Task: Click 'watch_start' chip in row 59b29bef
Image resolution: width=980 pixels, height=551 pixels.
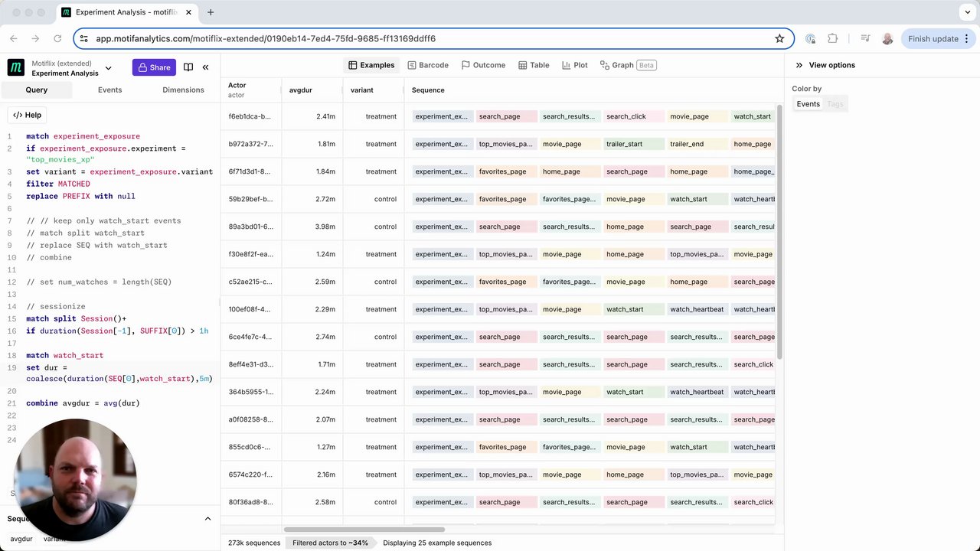Action: 697,199
